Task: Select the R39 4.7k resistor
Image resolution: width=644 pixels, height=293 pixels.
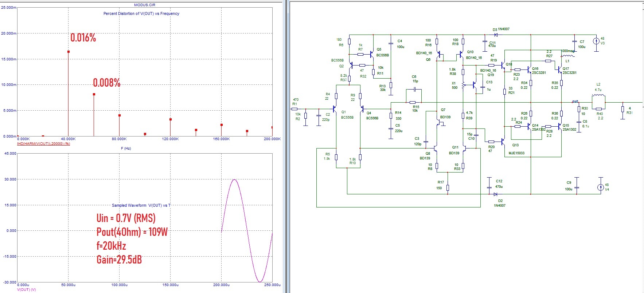Action: pyautogui.click(x=463, y=116)
